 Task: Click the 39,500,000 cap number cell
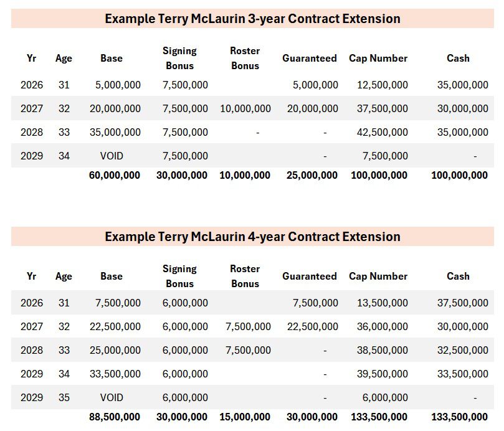383,374
